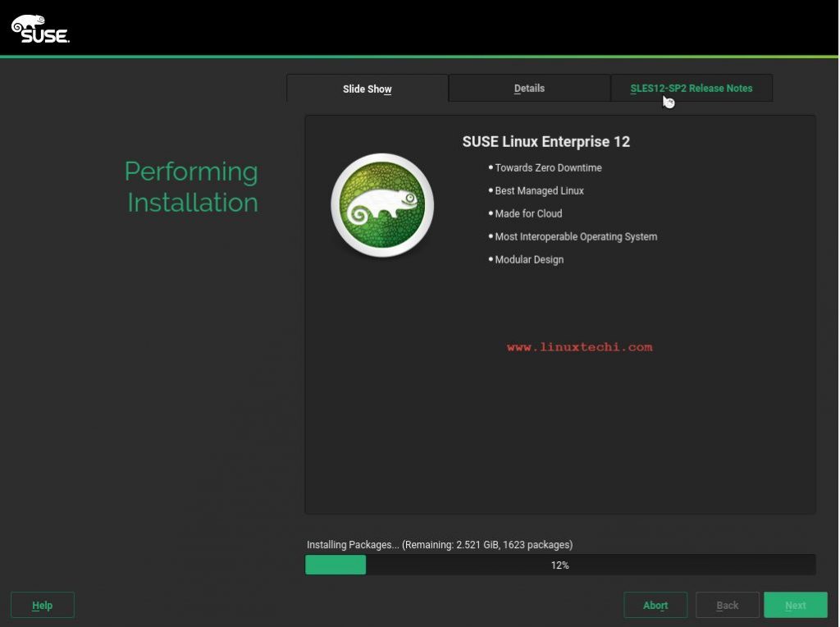840x627 pixels.
Task: Click the bullet beside Most Interoperable Operating System
Action: tap(490, 236)
